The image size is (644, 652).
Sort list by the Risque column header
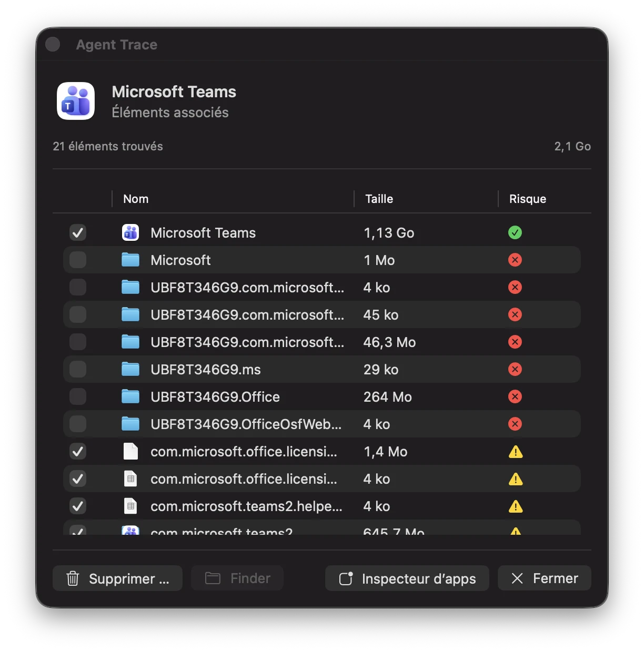click(528, 199)
